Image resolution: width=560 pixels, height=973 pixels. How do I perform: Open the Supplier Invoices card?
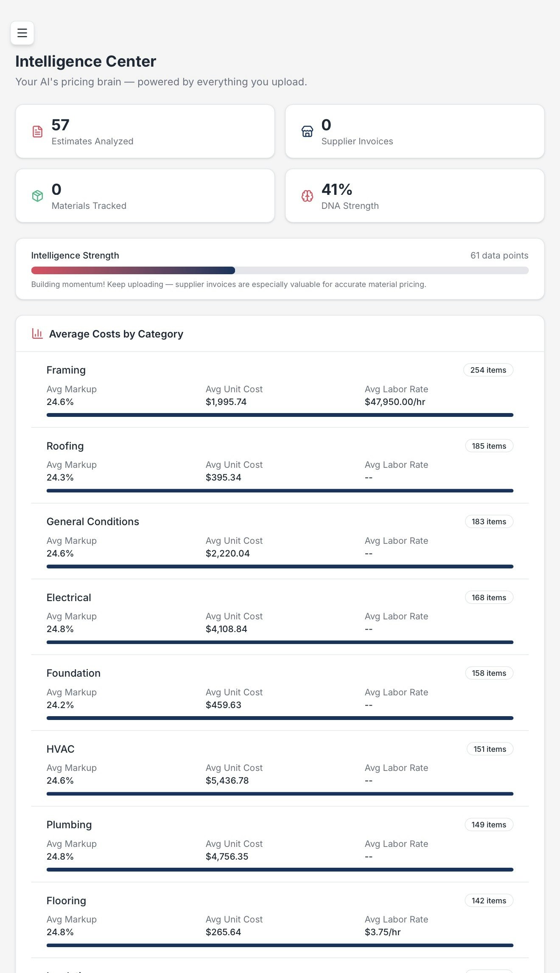tap(414, 132)
